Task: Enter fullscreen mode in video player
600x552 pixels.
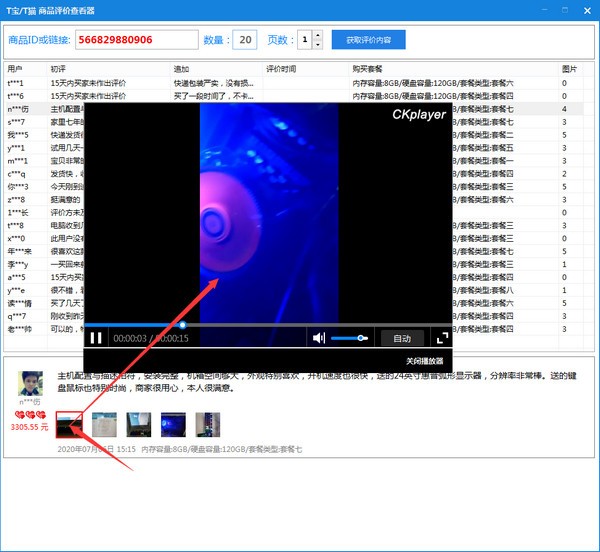Action: (x=441, y=338)
